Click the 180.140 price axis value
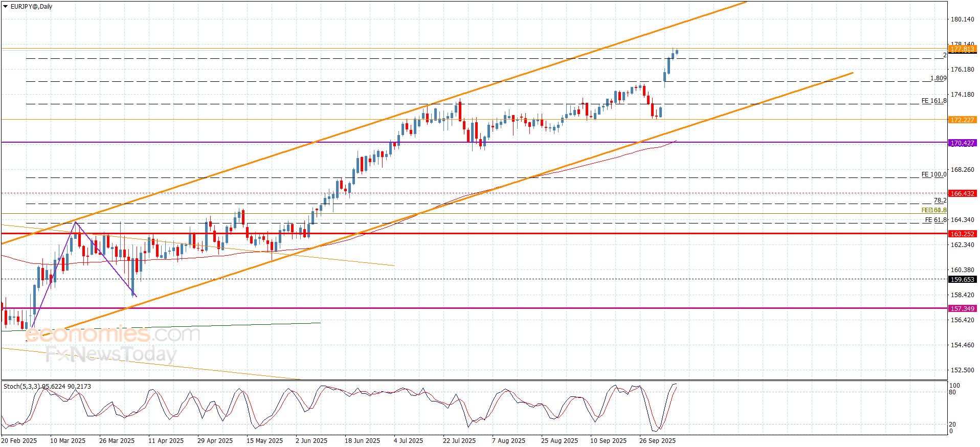Image resolution: width=980 pixels, height=447 pixels. point(962,19)
